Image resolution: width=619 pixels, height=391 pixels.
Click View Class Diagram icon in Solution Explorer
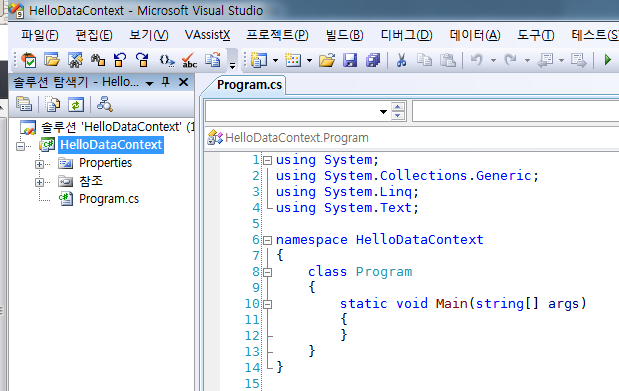(x=105, y=104)
